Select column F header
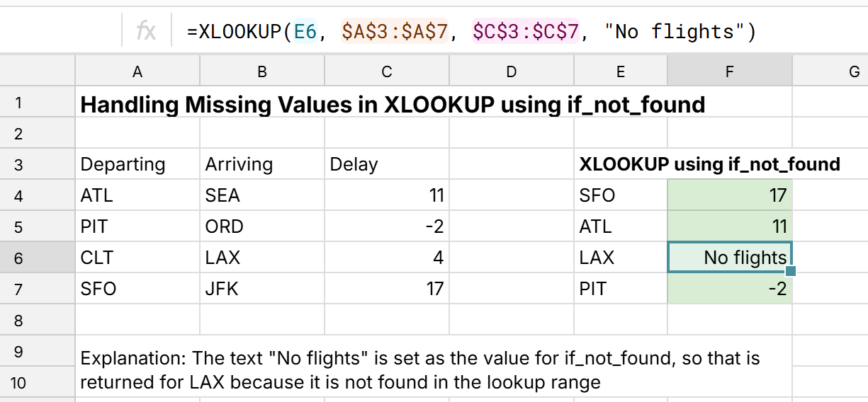The width and height of the screenshot is (868, 402). 729,71
